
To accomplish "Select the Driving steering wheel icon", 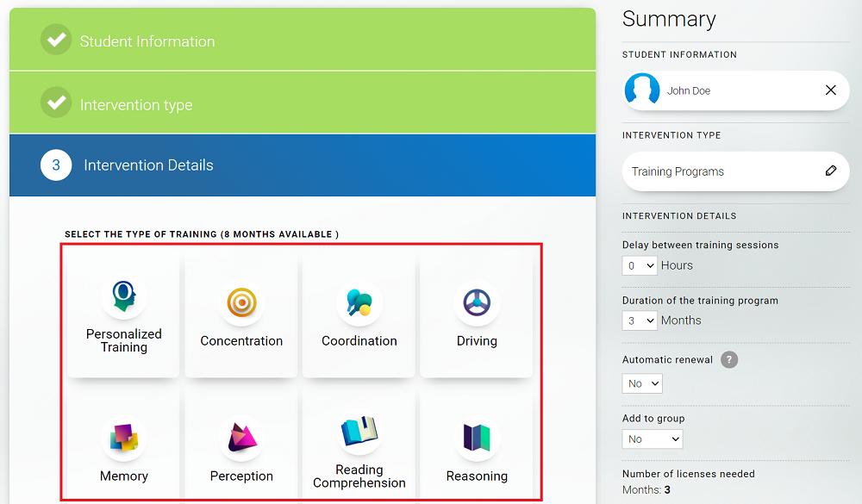I will coord(477,302).
